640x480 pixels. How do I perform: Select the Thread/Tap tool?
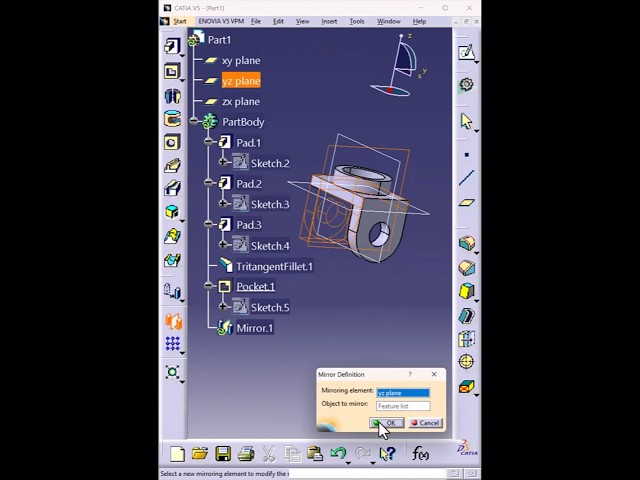coord(467,362)
